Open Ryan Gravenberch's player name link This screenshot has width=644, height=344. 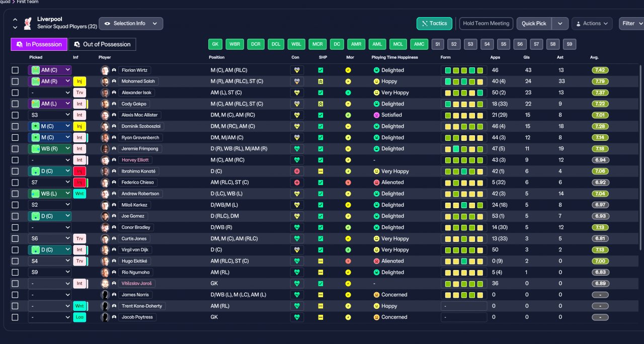[x=140, y=138]
